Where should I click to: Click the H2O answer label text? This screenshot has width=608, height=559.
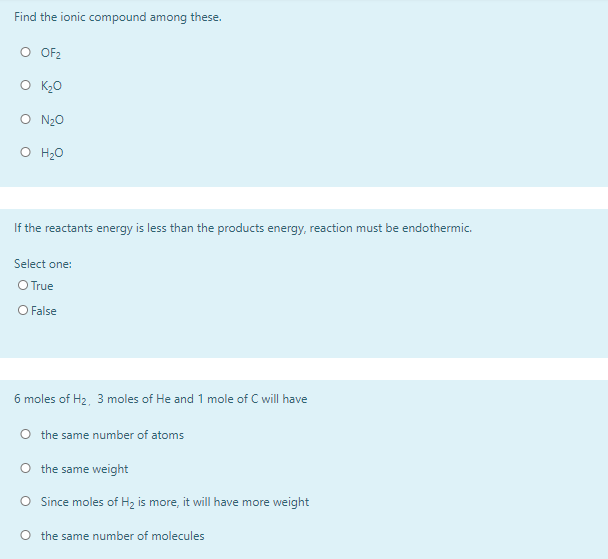(x=52, y=153)
